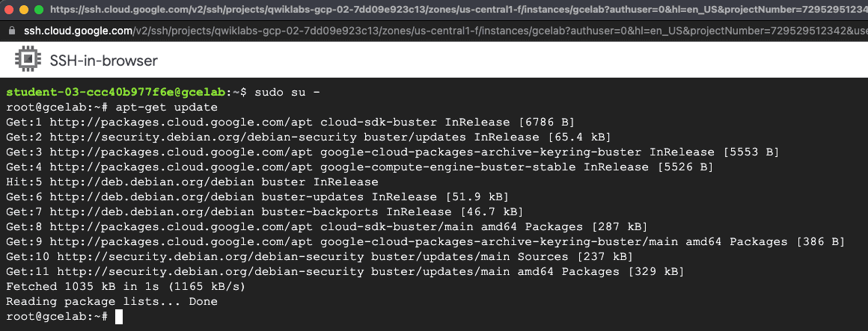Place cursor at the last root@gcelab prompt
Viewport: 868px width, 331px height.
(119, 317)
